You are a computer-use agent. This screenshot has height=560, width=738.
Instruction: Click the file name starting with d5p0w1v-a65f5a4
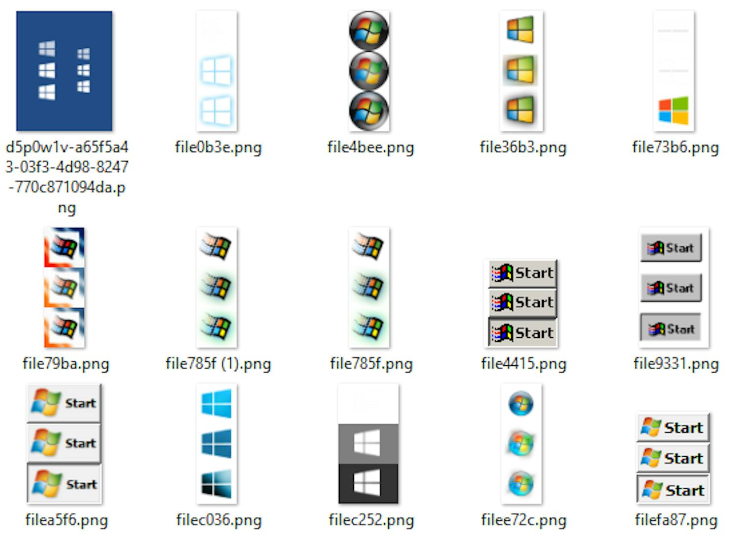coord(67,177)
